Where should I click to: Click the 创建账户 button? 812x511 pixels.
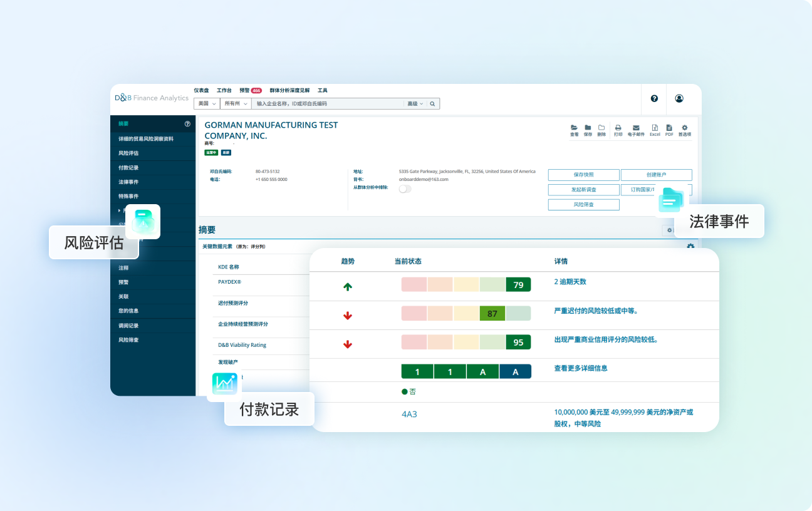point(657,175)
